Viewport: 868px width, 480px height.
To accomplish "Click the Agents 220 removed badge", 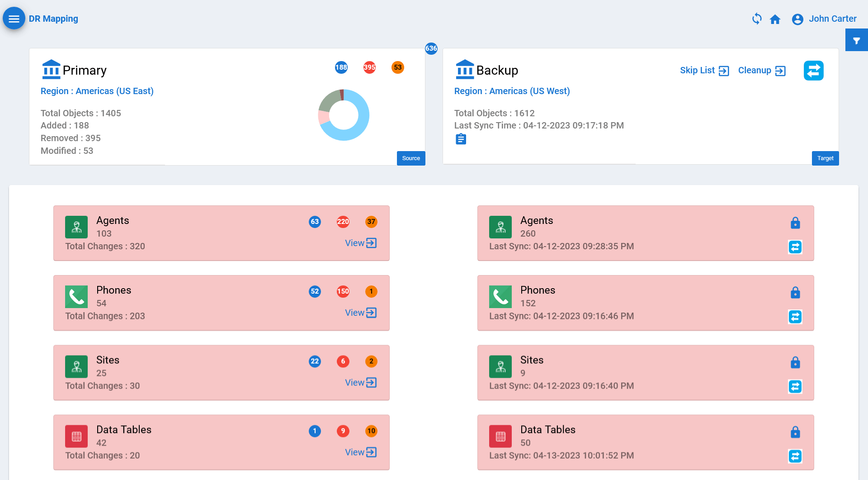I will 343,222.
